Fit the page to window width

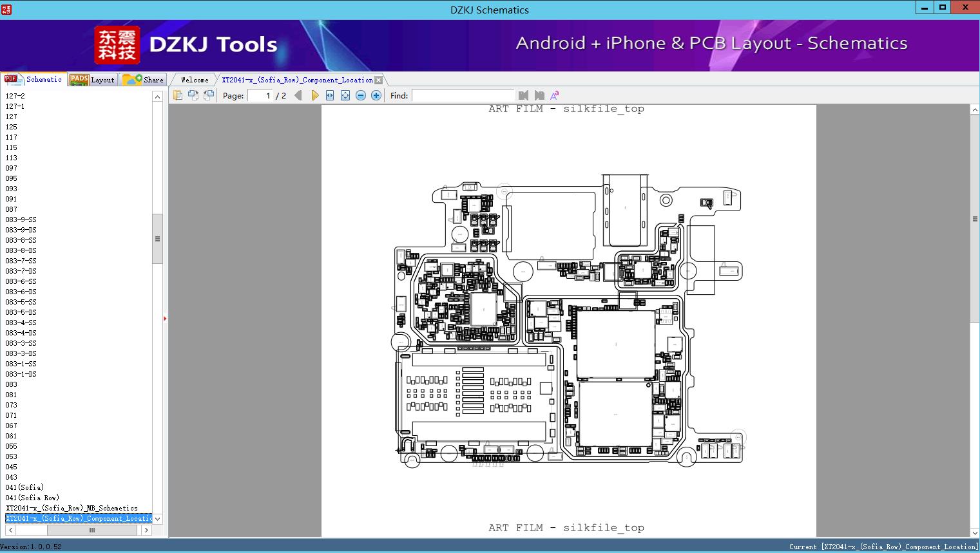coord(330,95)
